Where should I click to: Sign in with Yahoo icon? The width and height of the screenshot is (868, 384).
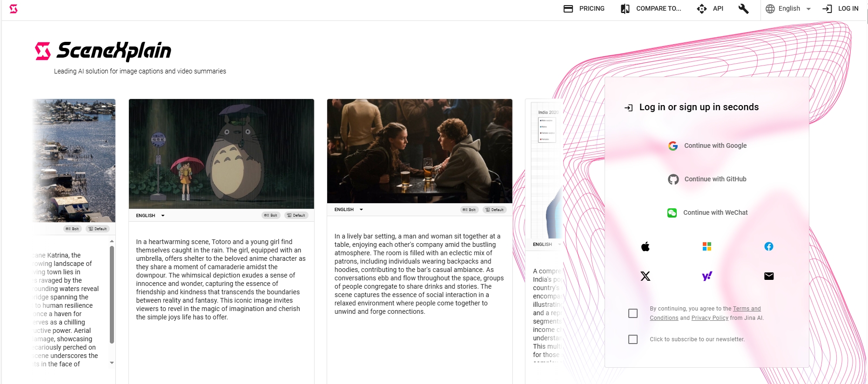(x=707, y=276)
